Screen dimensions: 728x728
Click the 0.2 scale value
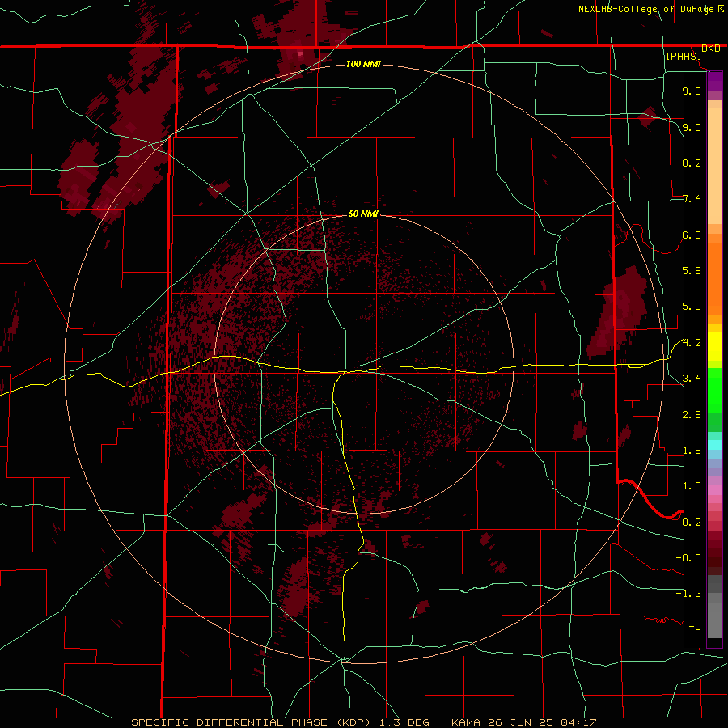pos(692,523)
